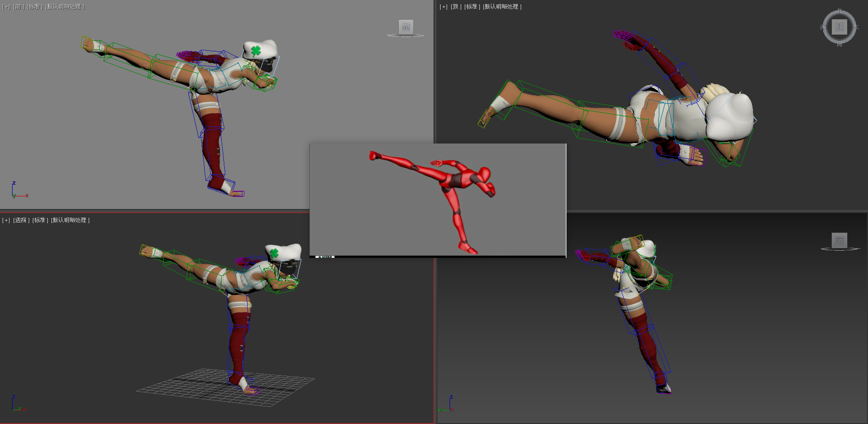The height and width of the screenshot is (424, 868).
Task: Open the [顶] view label menu
Action: [x=456, y=7]
